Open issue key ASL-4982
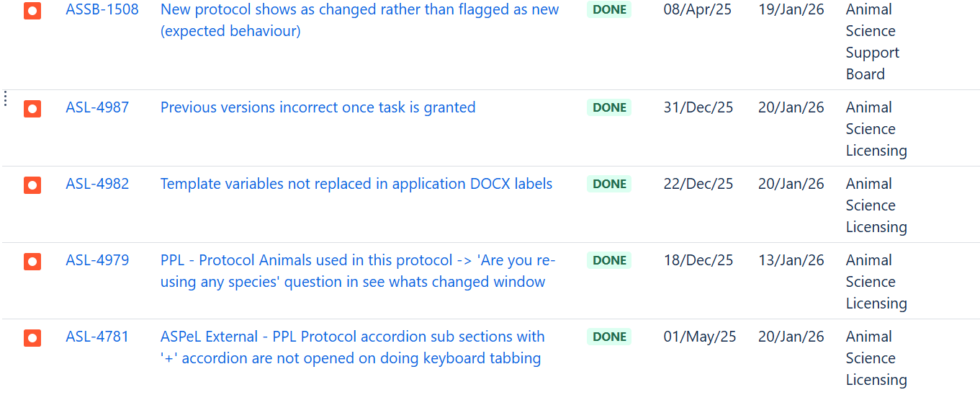Image resolution: width=980 pixels, height=395 pixels. pyautogui.click(x=97, y=185)
